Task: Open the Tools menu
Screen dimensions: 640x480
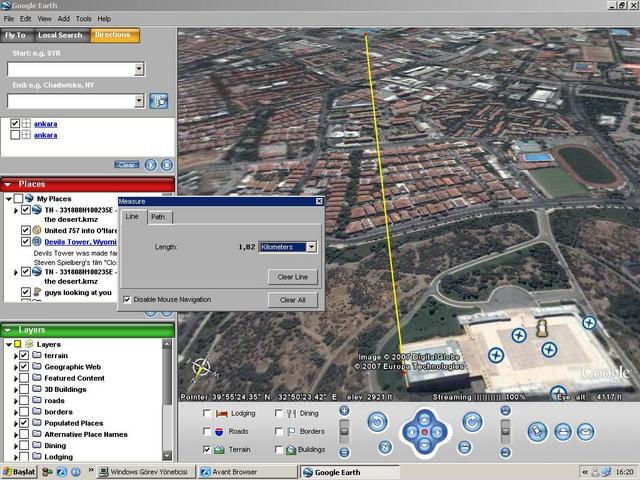Action: tap(83, 19)
